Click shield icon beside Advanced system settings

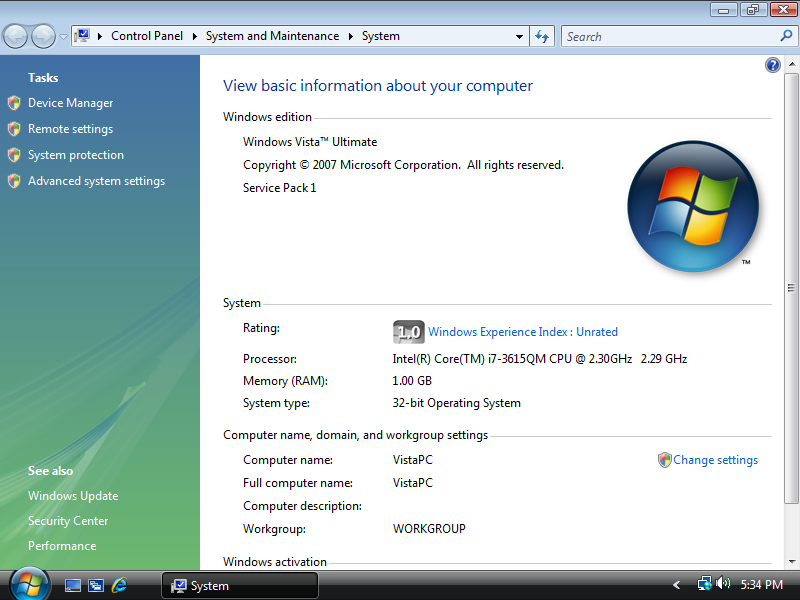(x=14, y=181)
